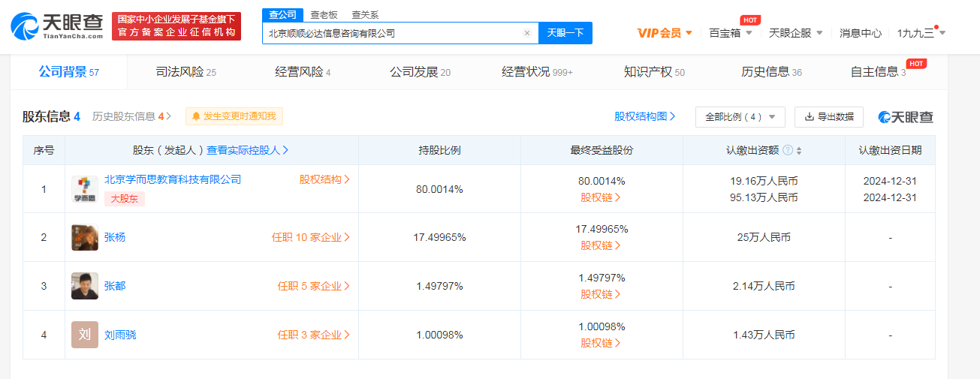Click the 25万人民币 capital cell
980x379 pixels.
click(764, 237)
